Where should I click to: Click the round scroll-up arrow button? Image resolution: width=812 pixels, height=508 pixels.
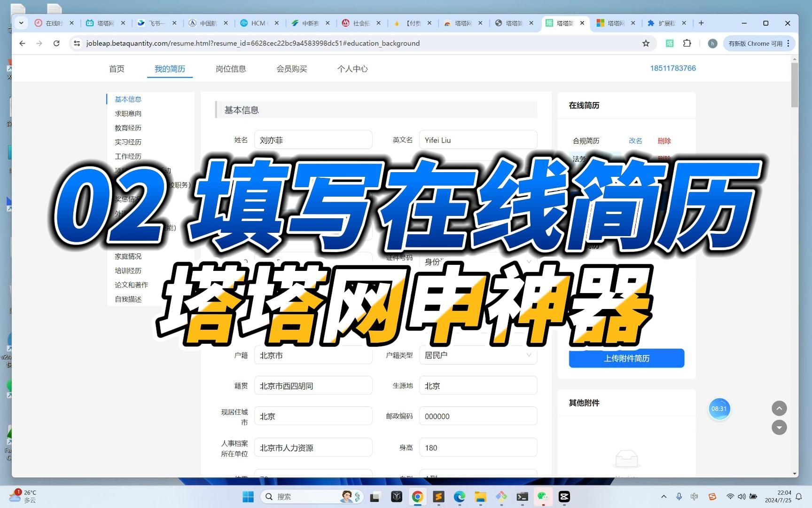[x=779, y=408]
